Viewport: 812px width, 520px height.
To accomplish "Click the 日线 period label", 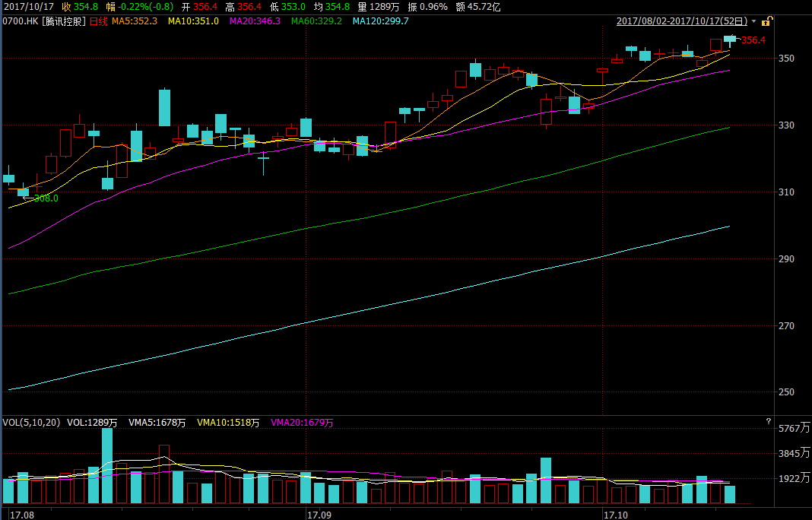I will coord(99,21).
